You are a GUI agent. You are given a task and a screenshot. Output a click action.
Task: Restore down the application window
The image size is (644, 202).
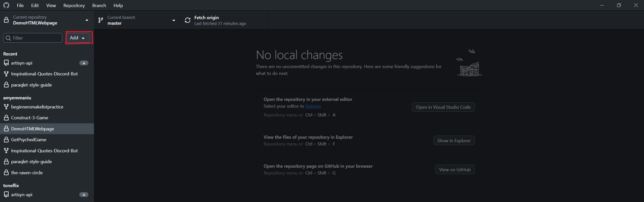[x=619, y=5]
